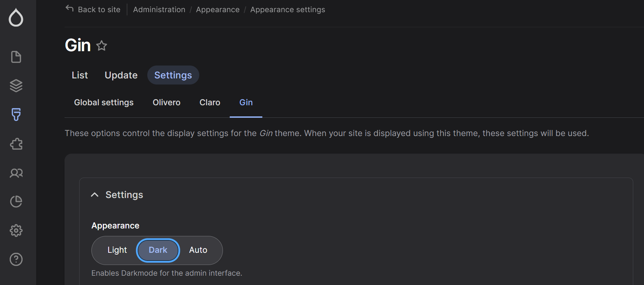Open Extend via the puzzle piece icon
644x285 pixels.
(16, 144)
